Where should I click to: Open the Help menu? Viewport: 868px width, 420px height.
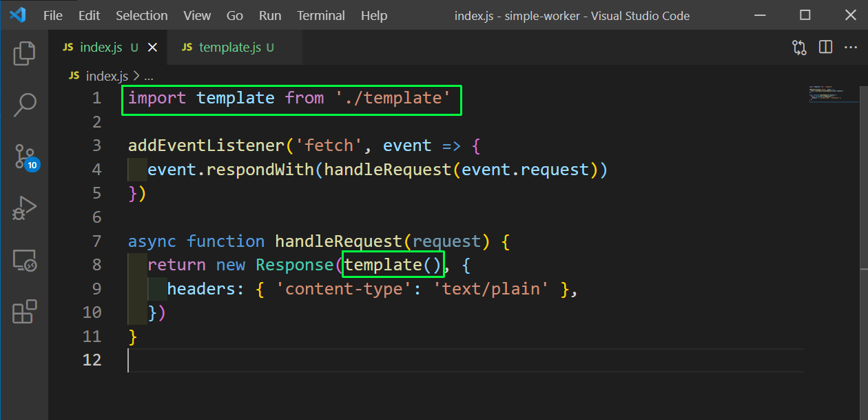coord(374,15)
